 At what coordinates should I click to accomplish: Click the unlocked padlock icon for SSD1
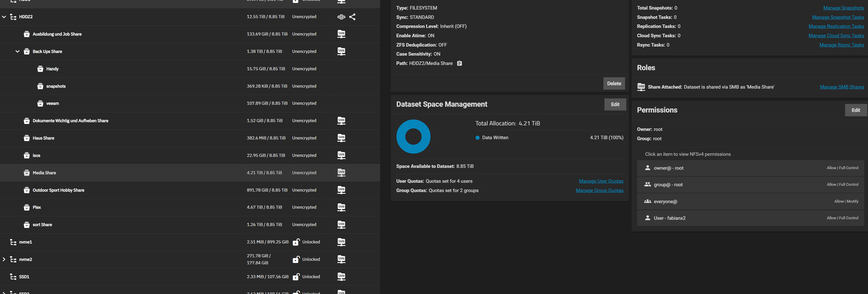pyautogui.click(x=296, y=276)
